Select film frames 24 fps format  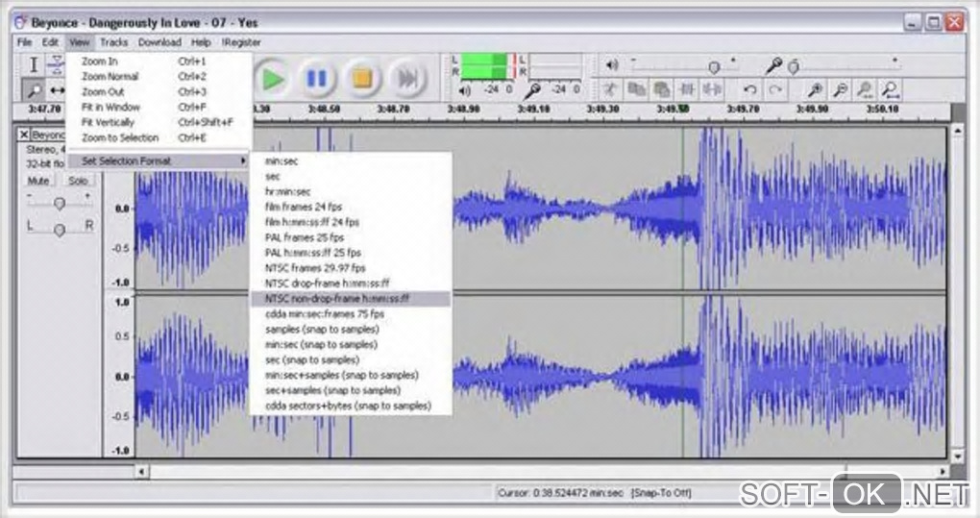pos(351,207)
